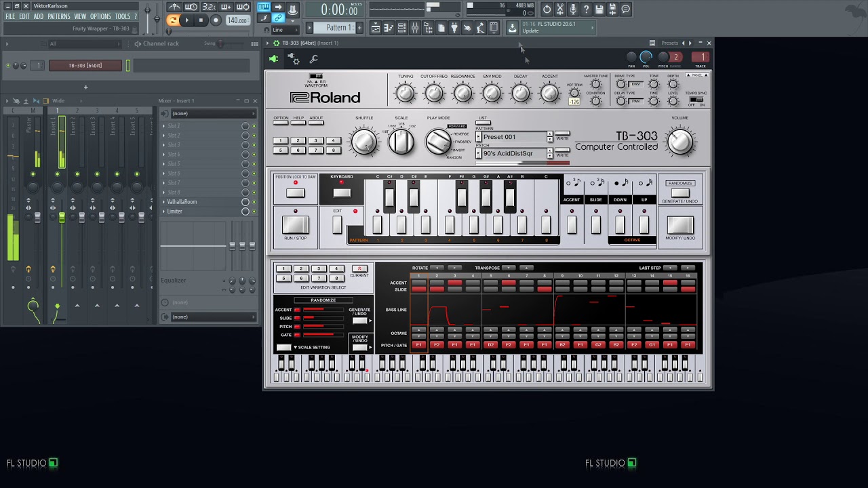
Task: Open the piano roll view icon
Action: pyautogui.click(x=388, y=28)
